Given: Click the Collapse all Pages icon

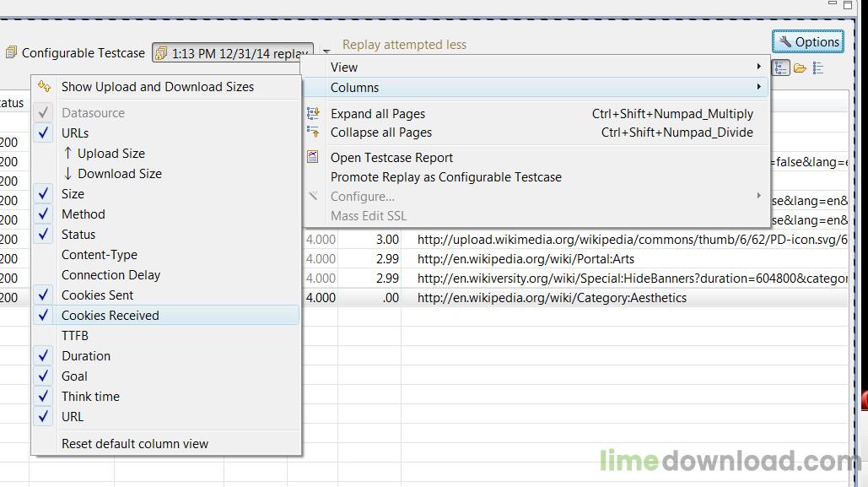Looking at the screenshot, I should [313, 132].
